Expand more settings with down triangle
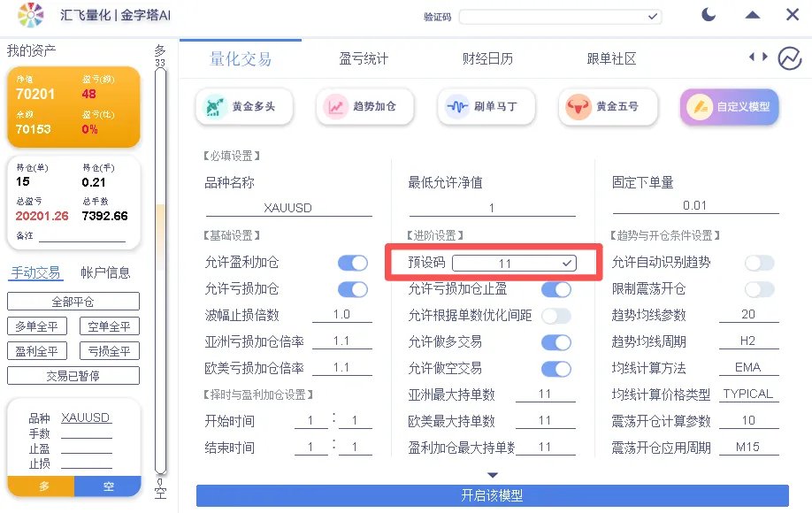Image resolution: width=812 pixels, height=513 pixels. pos(493,475)
